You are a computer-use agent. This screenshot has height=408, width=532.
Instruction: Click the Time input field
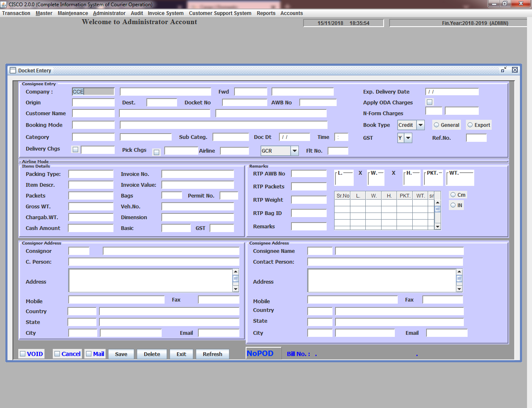(x=341, y=137)
